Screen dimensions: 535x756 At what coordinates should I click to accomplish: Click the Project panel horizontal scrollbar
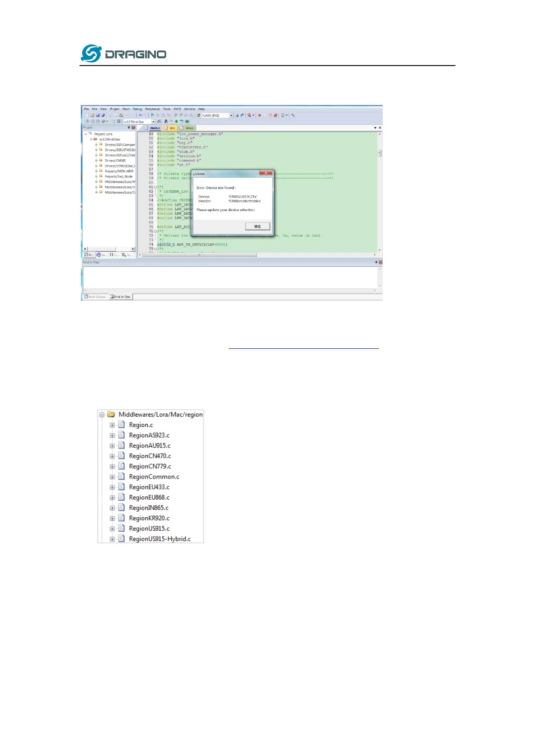(x=109, y=249)
